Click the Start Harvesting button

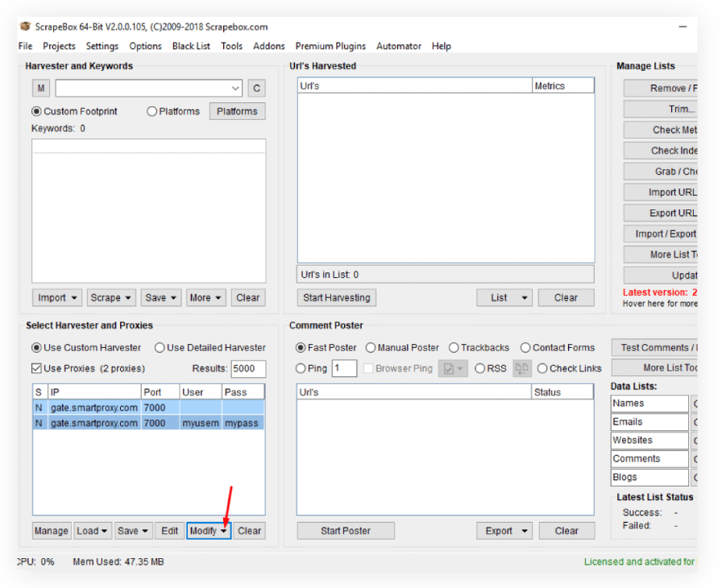[x=336, y=298]
